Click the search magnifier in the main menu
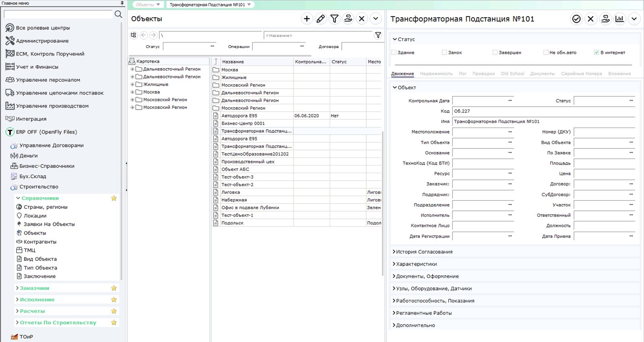 (118, 14)
